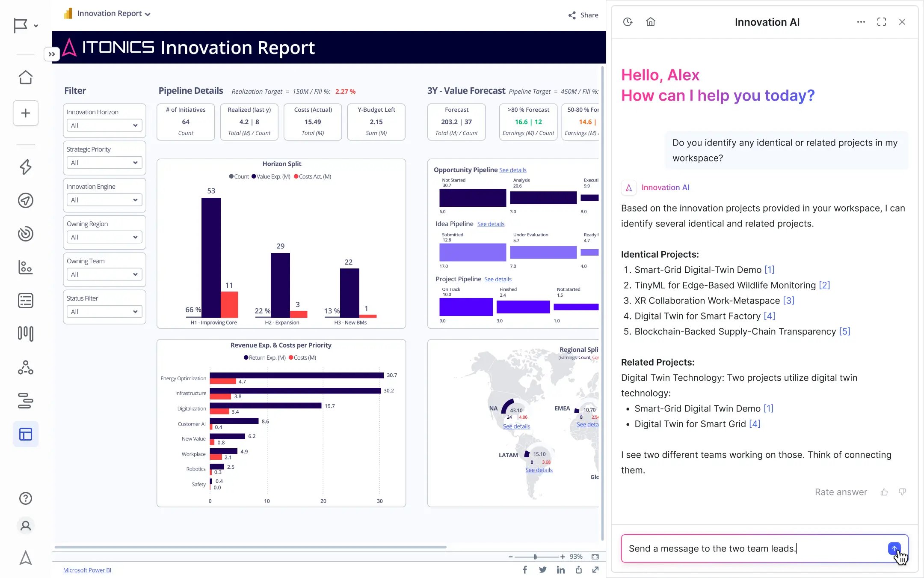
Task: Open user profile icon in sidebar
Action: click(26, 526)
